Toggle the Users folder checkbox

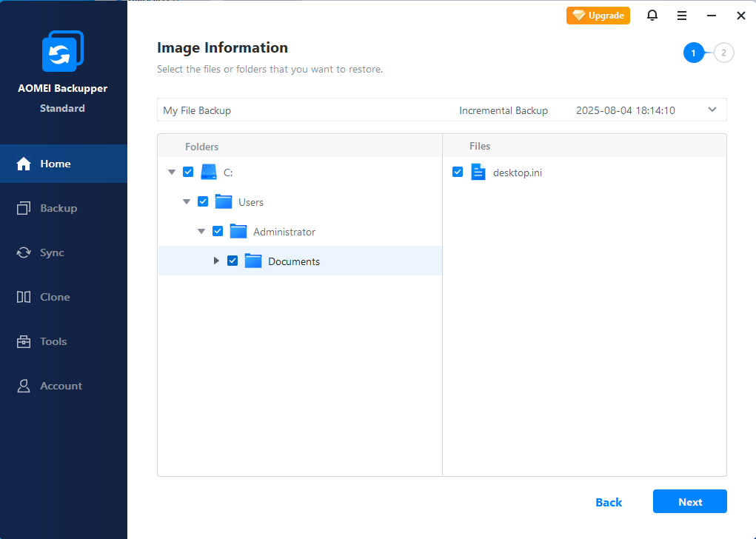click(x=203, y=202)
